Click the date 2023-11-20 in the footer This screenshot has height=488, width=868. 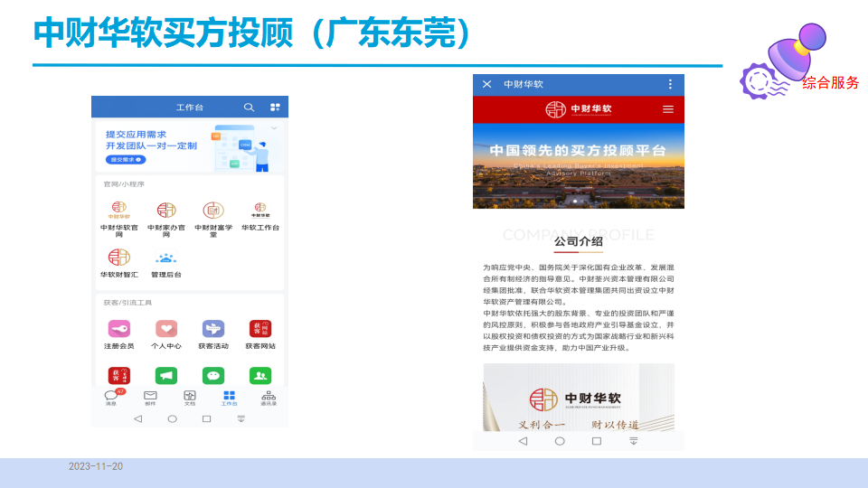point(96,466)
